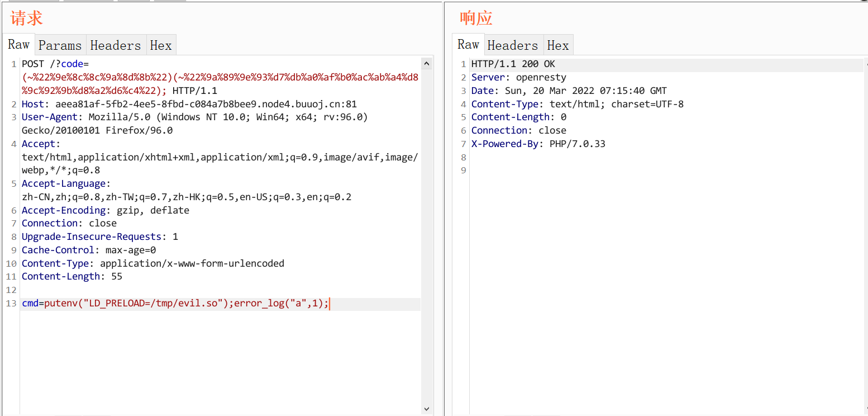868x416 pixels.
Task: Click the Upgrade-Insecure-Requests: 1 line
Action: point(100,237)
